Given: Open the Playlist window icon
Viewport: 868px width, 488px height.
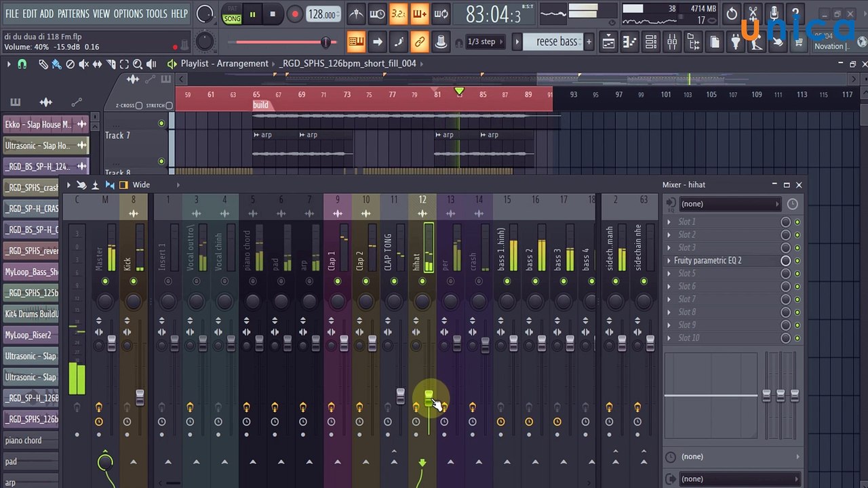Looking at the screenshot, I should 608,42.
